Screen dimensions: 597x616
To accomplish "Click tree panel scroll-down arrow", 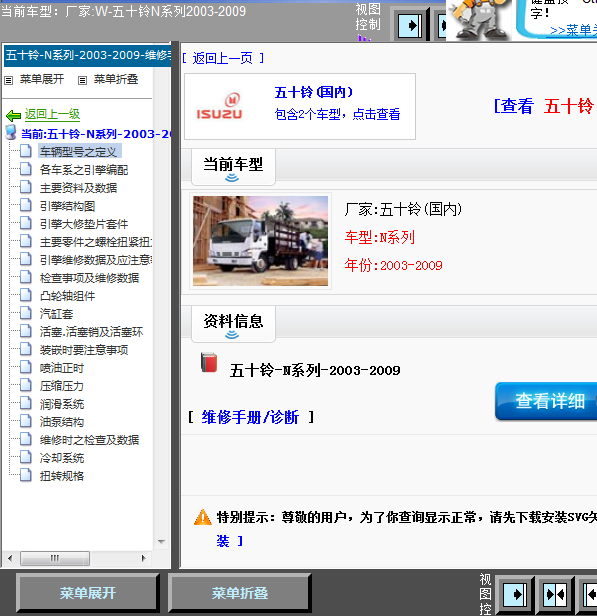I will click(161, 542).
